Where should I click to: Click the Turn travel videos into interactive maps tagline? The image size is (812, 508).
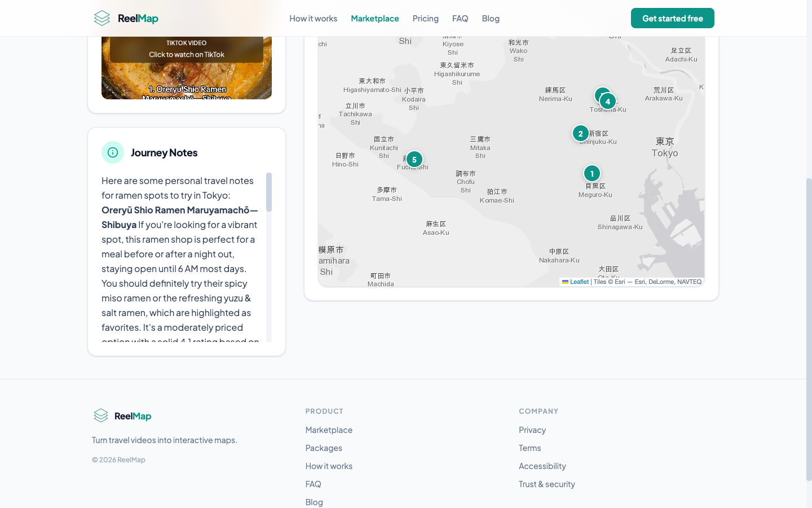coord(165,440)
